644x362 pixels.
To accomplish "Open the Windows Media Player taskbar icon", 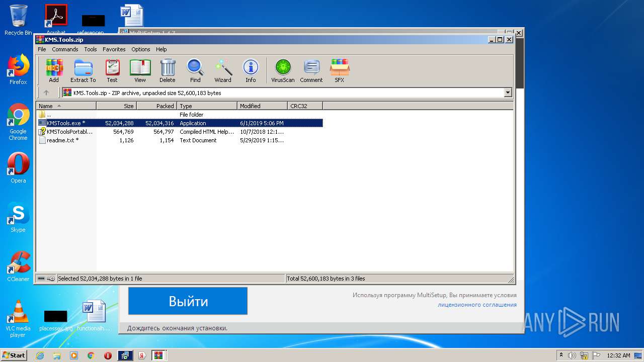I will 74,355.
